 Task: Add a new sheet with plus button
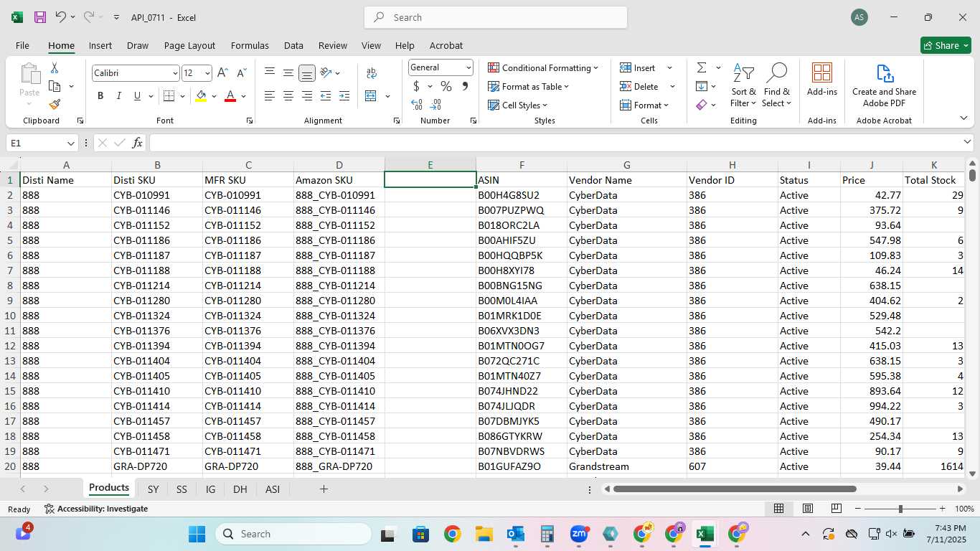point(324,489)
